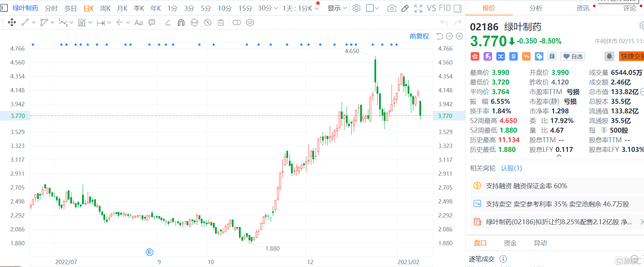Expand the 30分 interval dropdown arrow
Viewport: 644px width, 267px height.
tap(276, 8)
